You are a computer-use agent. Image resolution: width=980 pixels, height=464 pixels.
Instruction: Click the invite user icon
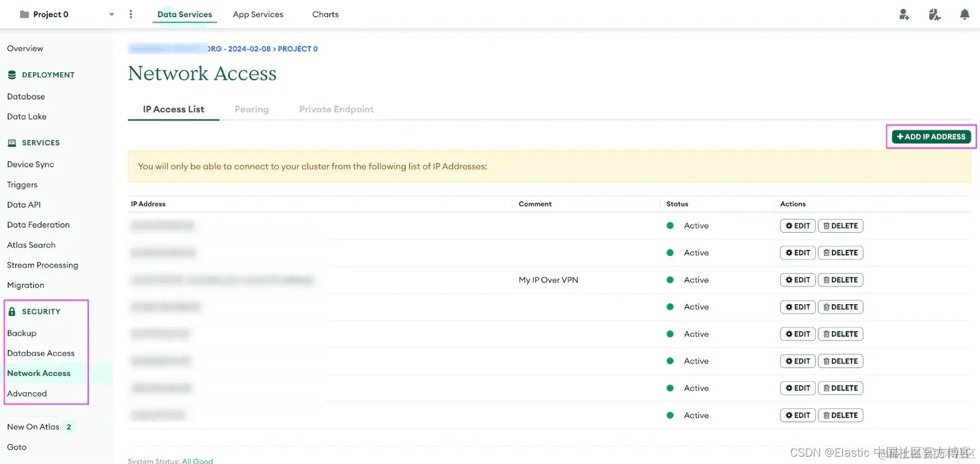[x=903, y=15]
